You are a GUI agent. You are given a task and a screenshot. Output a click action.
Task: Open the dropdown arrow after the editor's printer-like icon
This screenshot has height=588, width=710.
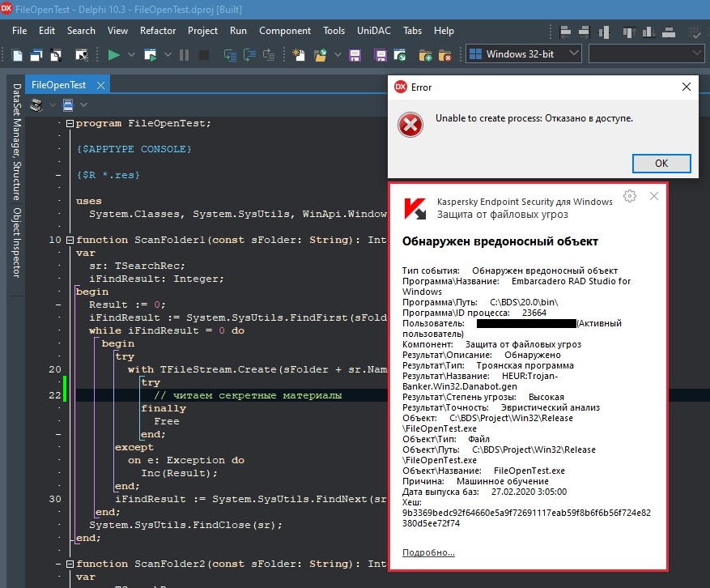point(53,105)
